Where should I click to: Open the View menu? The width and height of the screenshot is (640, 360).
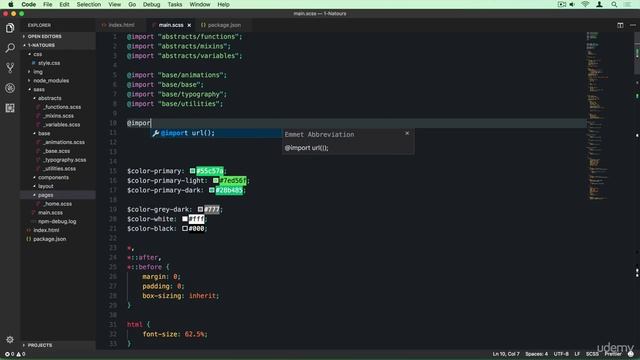coord(114,4)
